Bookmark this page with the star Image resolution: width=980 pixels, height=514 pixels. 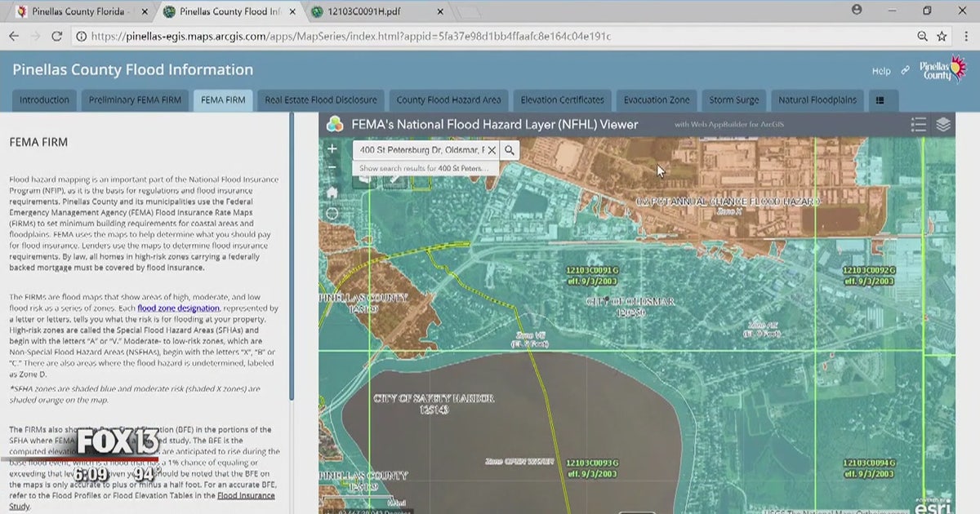tap(942, 37)
